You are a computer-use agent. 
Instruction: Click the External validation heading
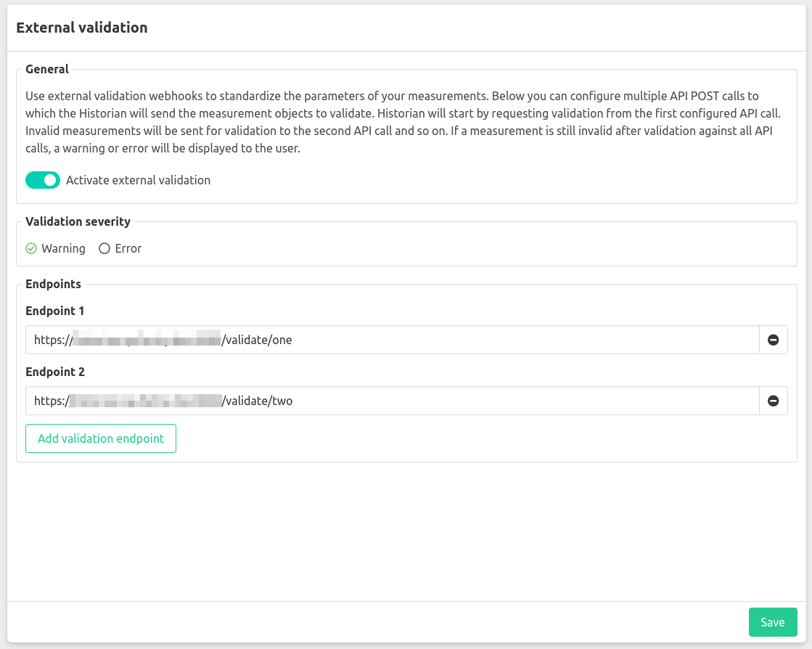click(x=82, y=28)
